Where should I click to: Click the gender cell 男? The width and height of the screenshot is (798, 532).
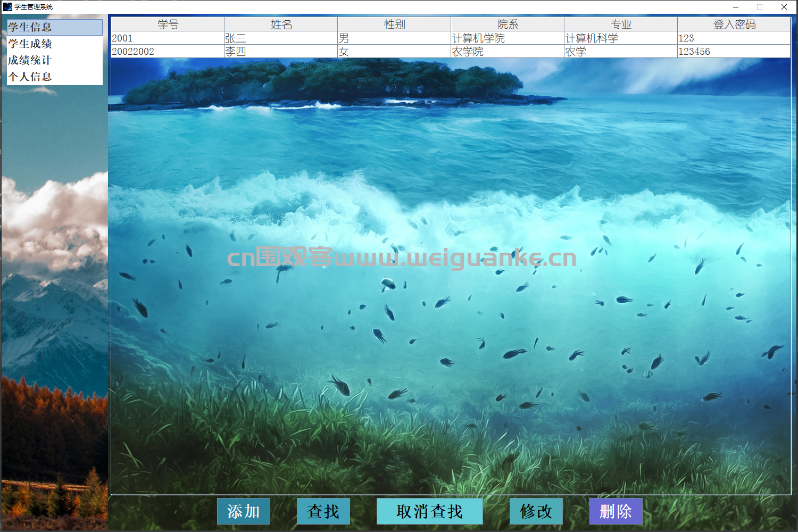394,38
